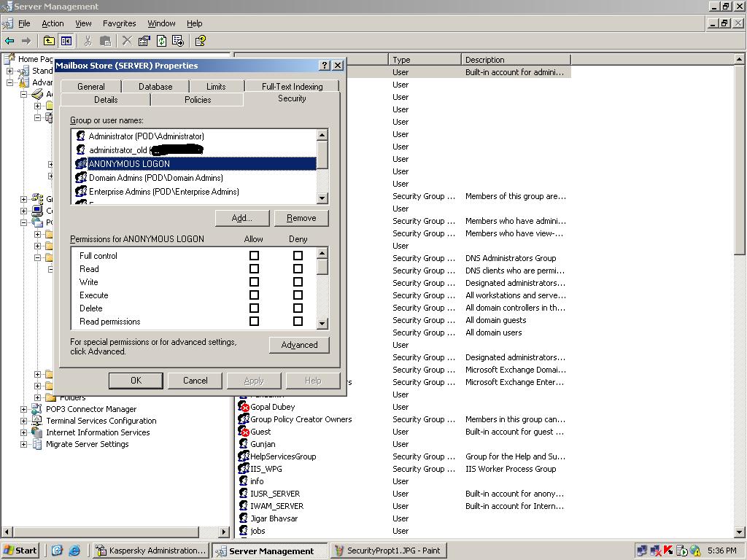Screen dimensions: 747x560
Task: Click the Advanced button
Action: tap(299, 345)
